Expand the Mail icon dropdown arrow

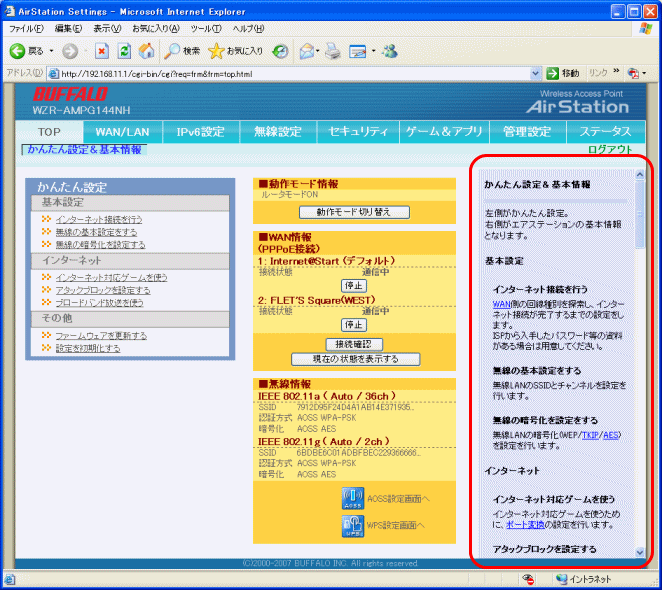click(x=319, y=51)
